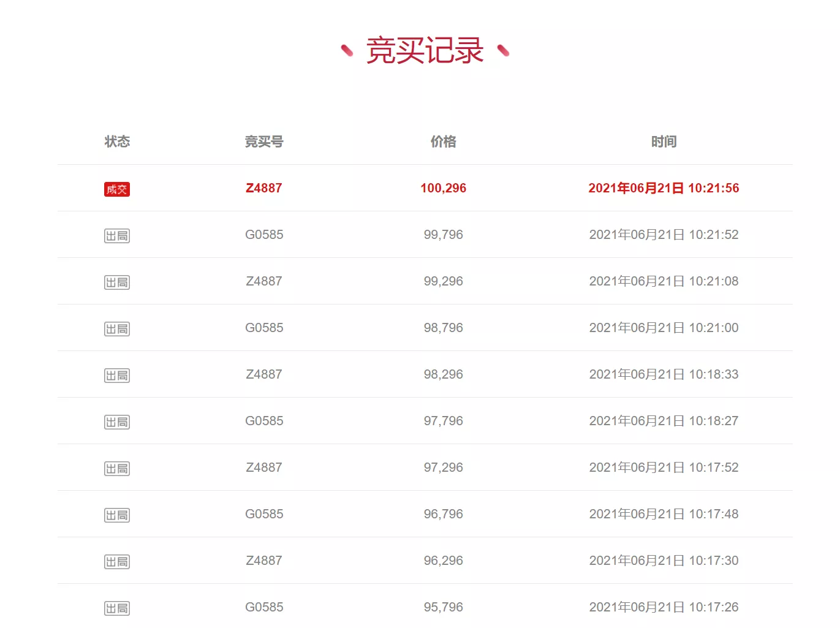Click the 竞买号 column header

[x=264, y=142]
